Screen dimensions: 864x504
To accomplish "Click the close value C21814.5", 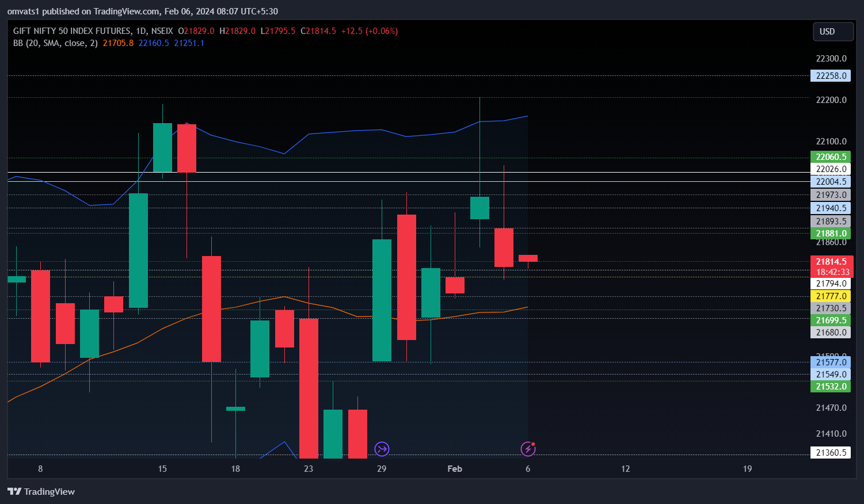I will pos(318,31).
